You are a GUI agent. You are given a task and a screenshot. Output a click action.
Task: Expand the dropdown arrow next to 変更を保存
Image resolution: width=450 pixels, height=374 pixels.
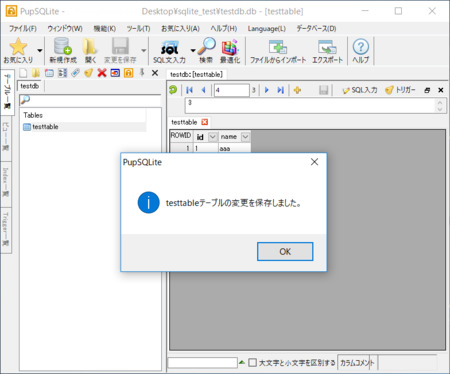[x=144, y=51]
